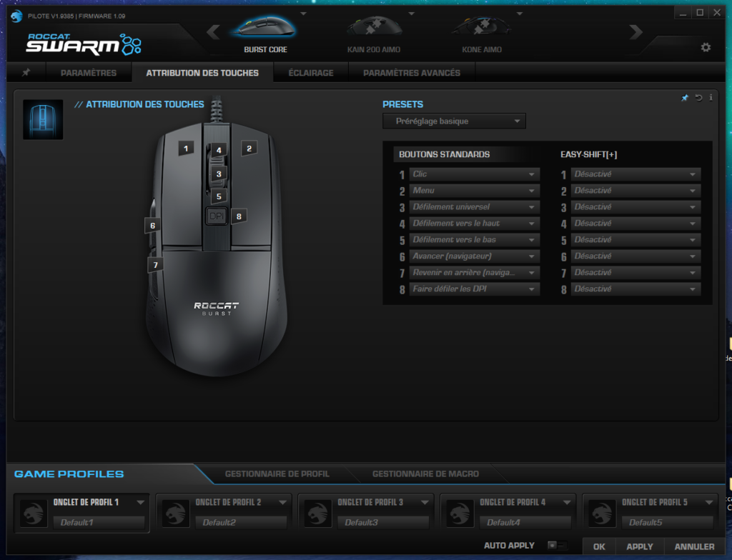The height and width of the screenshot is (560, 732).
Task: Click the pin icon tab beside Paramètres
Action: tap(26, 72)
